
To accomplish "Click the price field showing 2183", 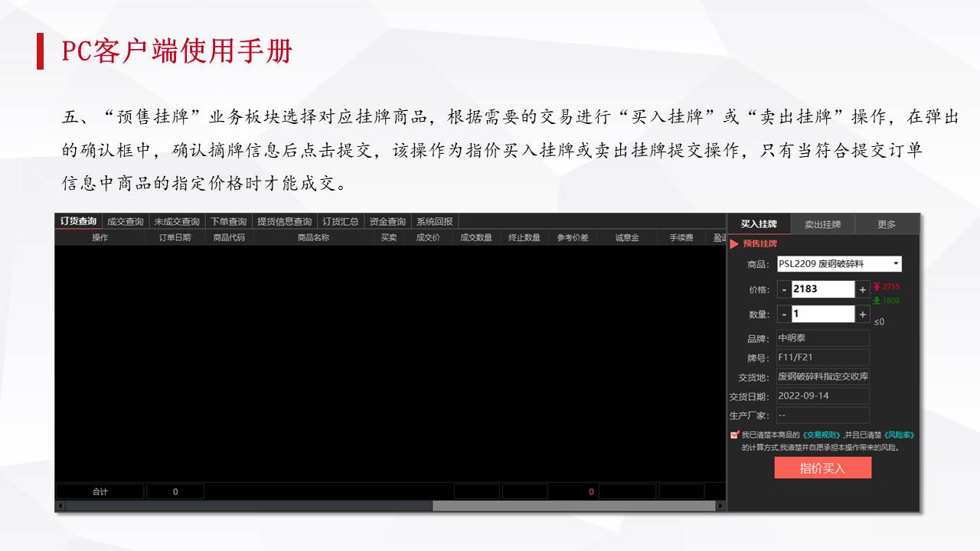I will coord(823,289).
